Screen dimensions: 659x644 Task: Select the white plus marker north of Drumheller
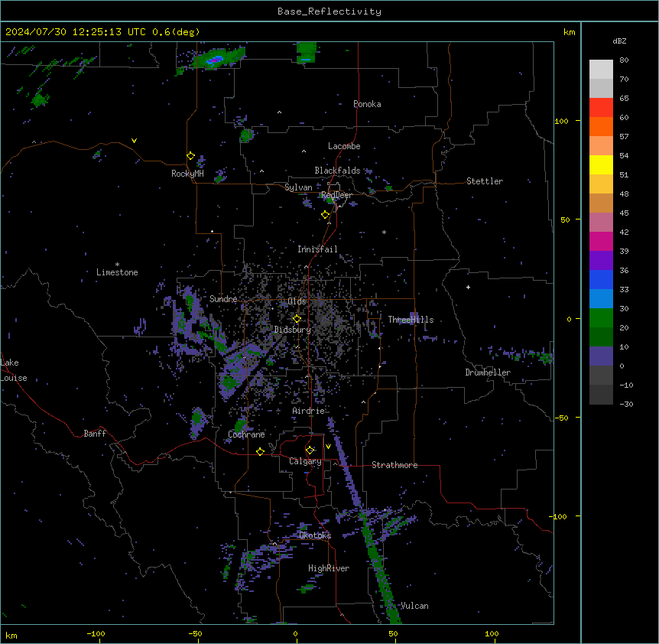pyautogui.click(x=468, y=287)
